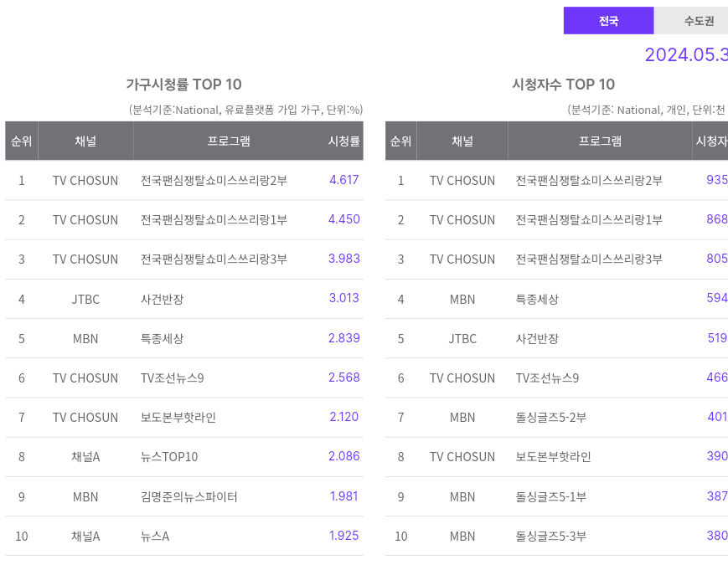This screenshot has width=728, height=565.
Task: Click viewer count 935
Action: [x=717, y=179]
